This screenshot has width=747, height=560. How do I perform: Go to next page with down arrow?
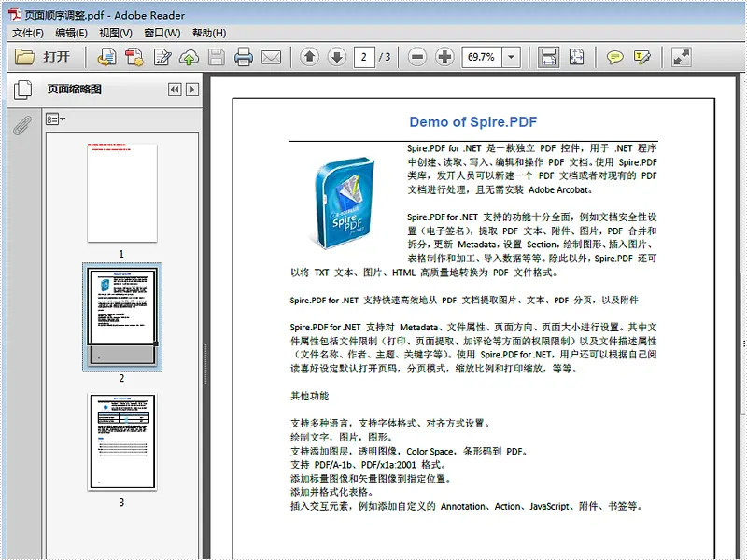pyautogui.click(x=337, y=57)
